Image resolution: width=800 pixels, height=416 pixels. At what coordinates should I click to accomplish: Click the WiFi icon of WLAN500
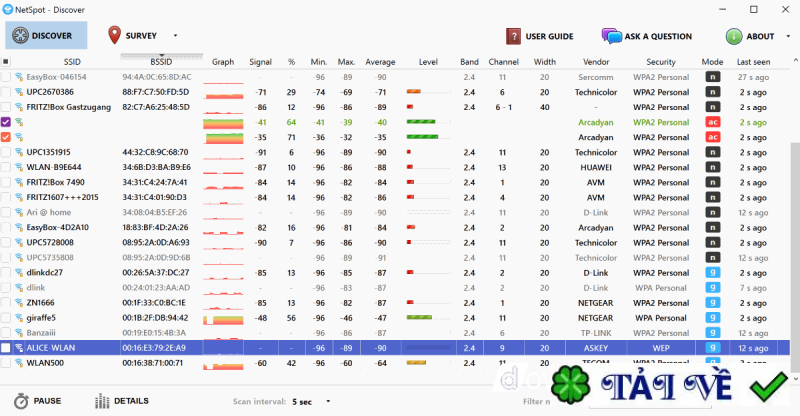19,363
